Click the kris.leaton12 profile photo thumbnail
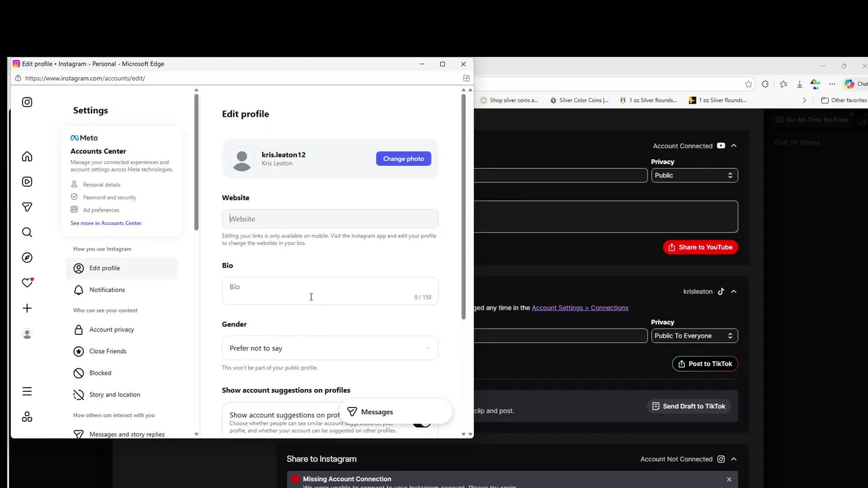868x488 pixels. click(241, 159)
